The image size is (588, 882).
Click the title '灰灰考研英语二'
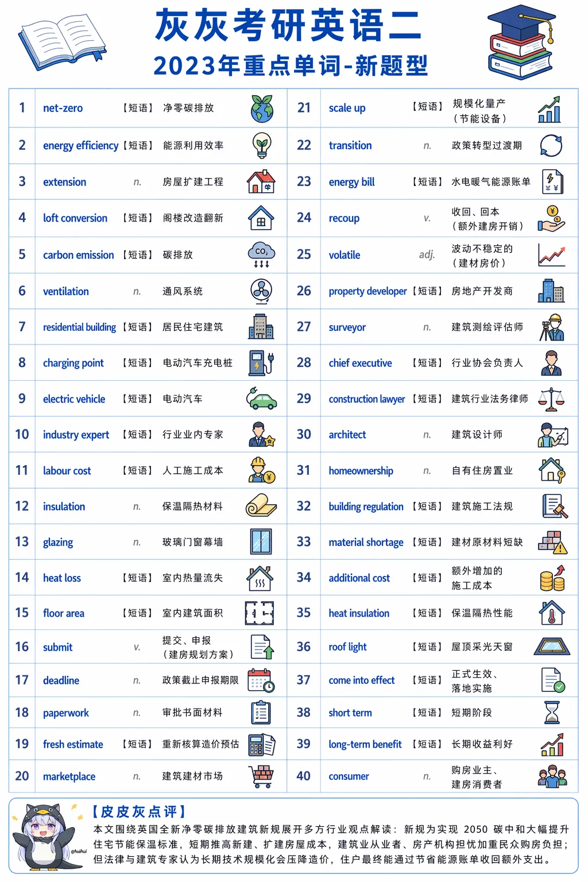(x=289, y=25)
